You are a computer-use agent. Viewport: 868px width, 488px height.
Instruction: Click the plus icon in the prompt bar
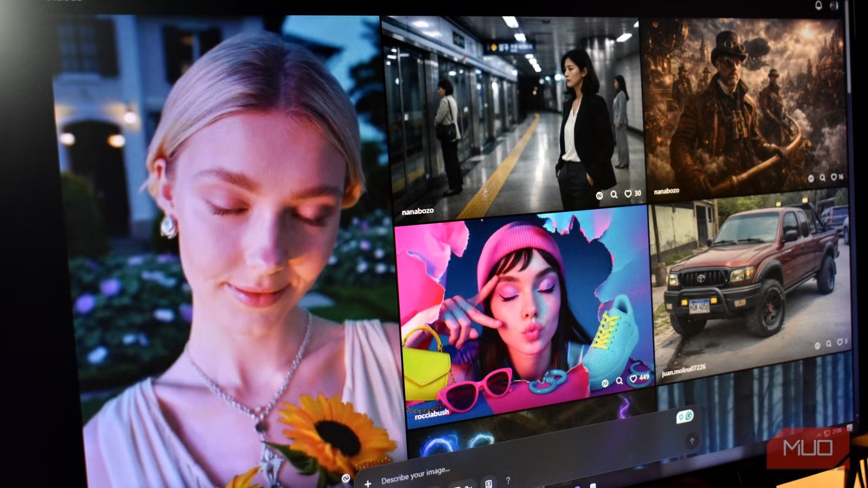[368, 483]
